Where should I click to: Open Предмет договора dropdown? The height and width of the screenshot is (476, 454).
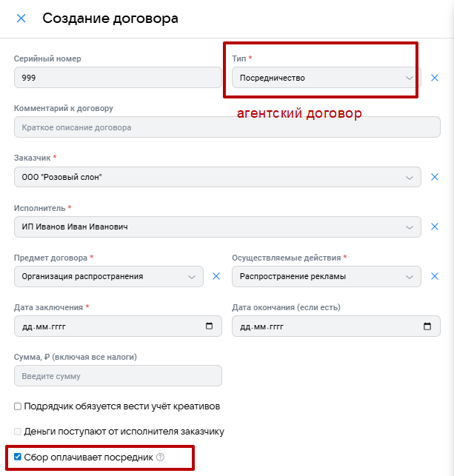(x=109, y=277)
